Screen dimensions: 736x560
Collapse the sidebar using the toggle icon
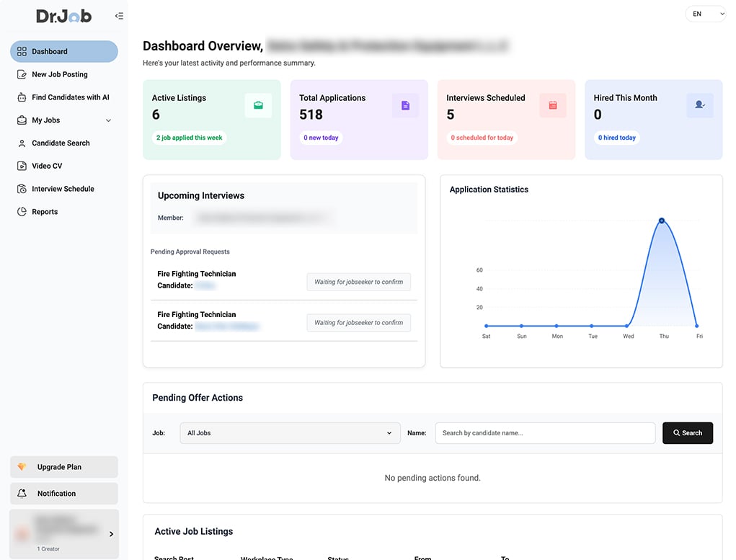coord(119,16)
